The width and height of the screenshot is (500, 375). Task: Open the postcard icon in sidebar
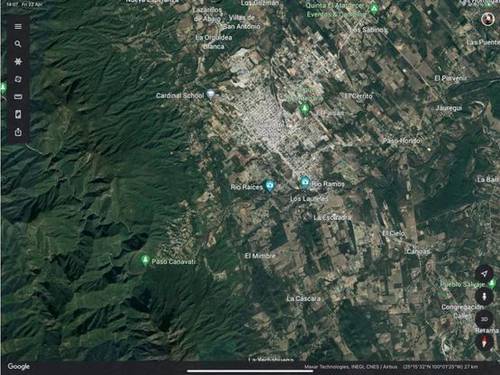[18, 115]
